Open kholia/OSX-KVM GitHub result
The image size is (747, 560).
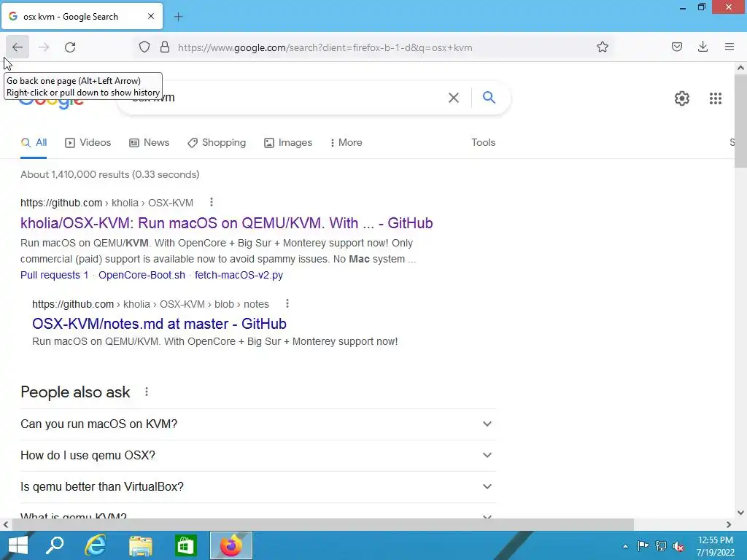coord(226,223)
